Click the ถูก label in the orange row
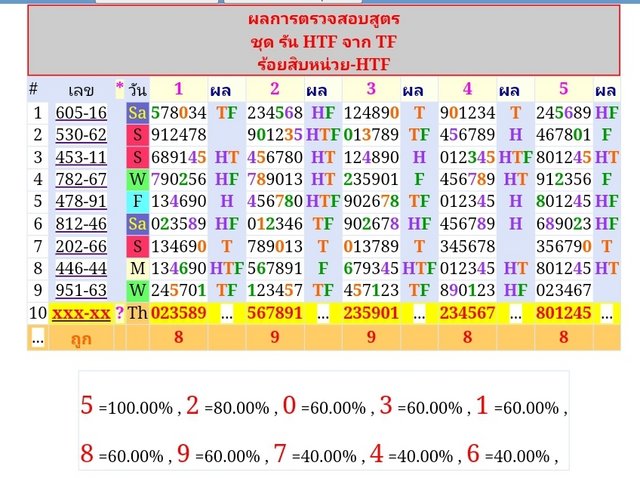This screenshot has height=478, width=640. [x=81, y=339]
